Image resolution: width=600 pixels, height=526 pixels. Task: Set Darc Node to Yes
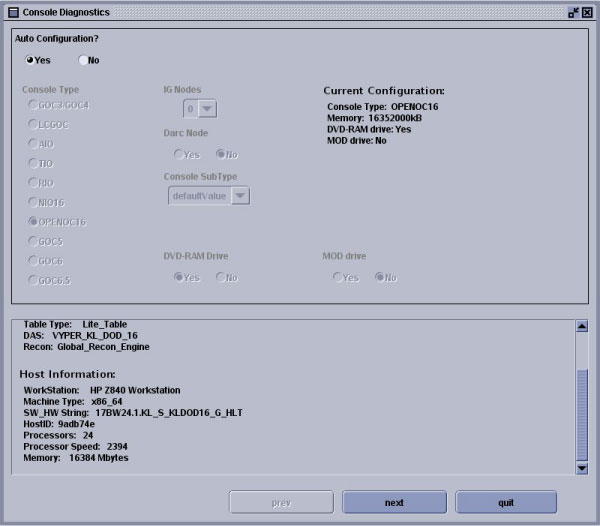[x=178, y=155]
